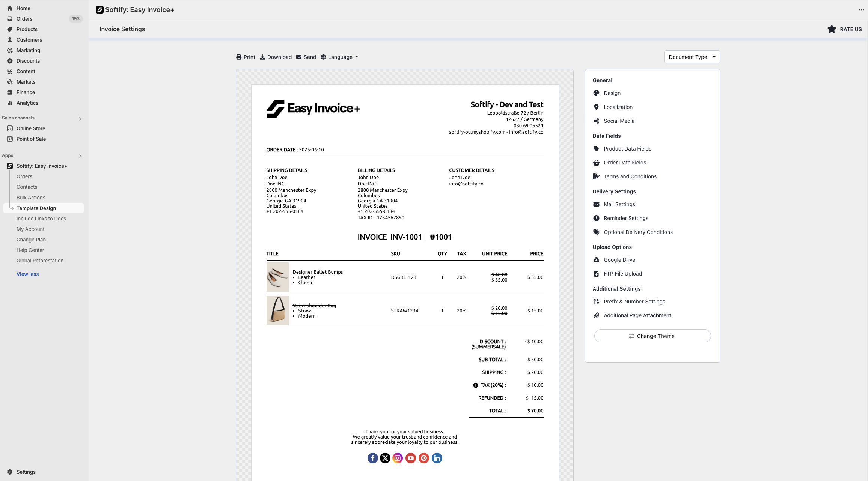The height and width of the screenshot is (481, 868).
Task: Click Pinterest icon on invoice footer
Action: click(x=424, y=458)
